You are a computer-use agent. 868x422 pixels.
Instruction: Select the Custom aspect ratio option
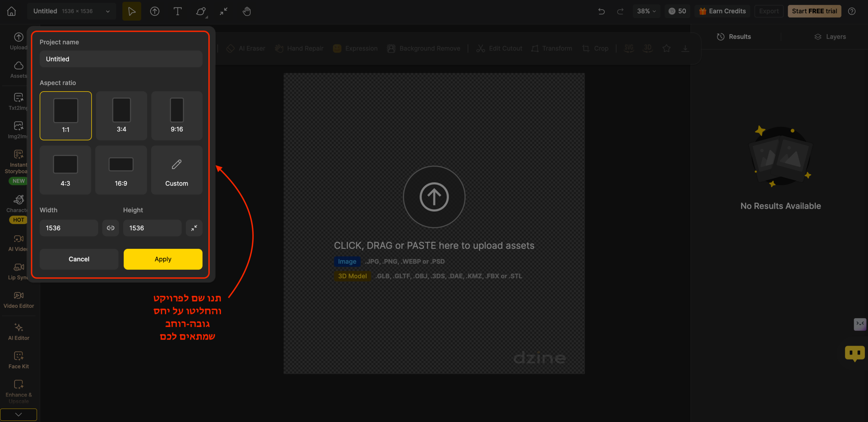pos(177,170)
